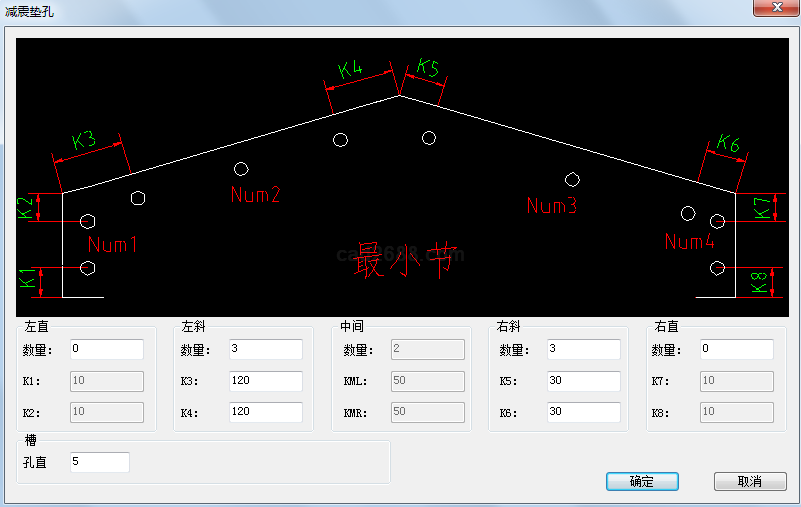Click the Num1 label in the diagram

112,244
